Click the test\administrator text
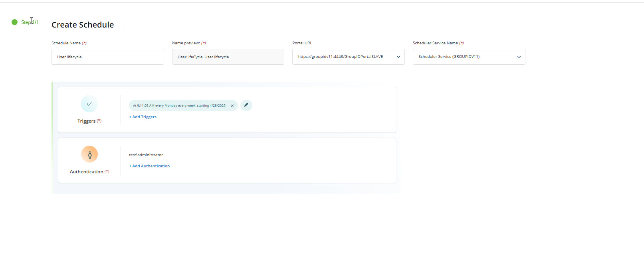This screenshot has height=264, width=644. [x=146, y=155]
